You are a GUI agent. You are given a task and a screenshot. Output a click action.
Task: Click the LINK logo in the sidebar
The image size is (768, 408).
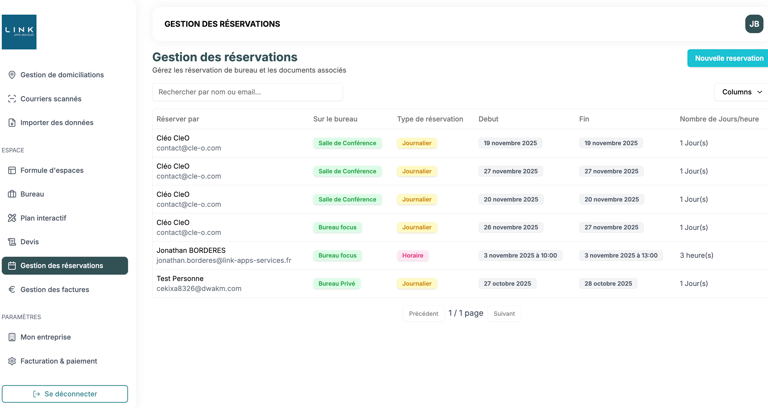(x=19, y=32)
